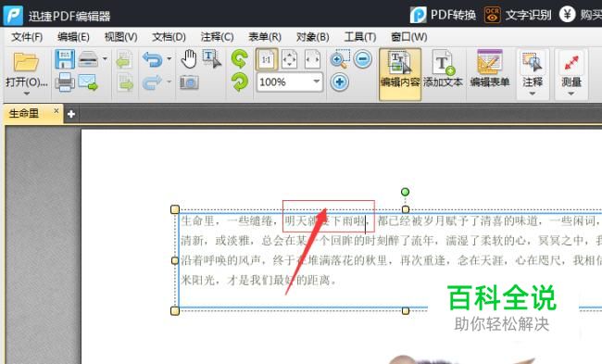Viewport: 602px width, 364px height.
Task: Select the Hand pan tool
Action: 189,59
